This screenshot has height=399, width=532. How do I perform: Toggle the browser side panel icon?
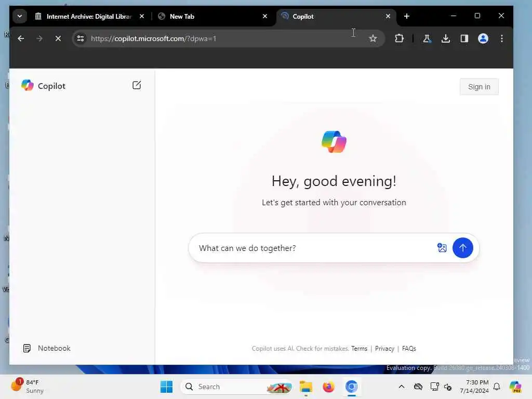point(464,38)
